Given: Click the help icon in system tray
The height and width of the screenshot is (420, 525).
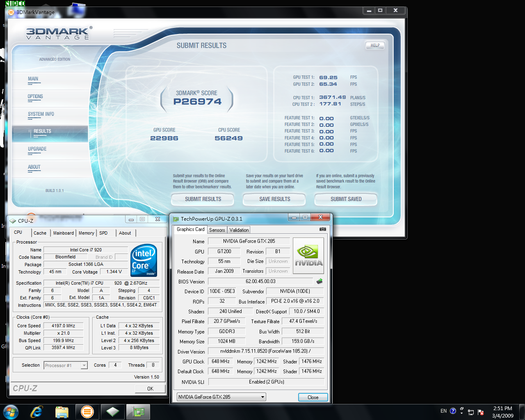Looking at the screenshot, I should pos(453,411).
